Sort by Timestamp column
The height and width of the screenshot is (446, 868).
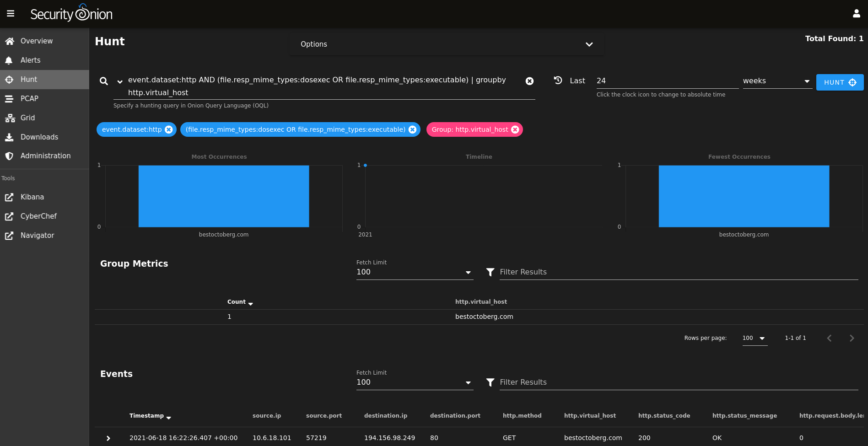point(150,416)
